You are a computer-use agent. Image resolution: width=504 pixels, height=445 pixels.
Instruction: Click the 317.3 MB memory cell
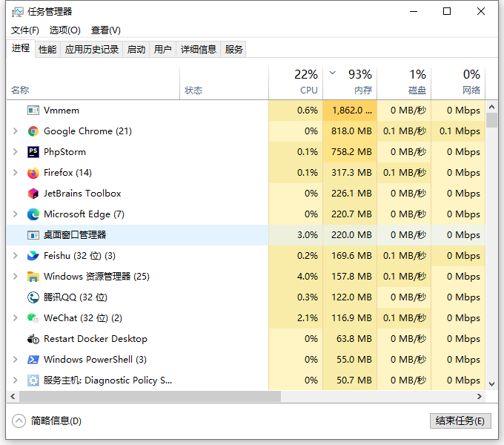(350, 173)
